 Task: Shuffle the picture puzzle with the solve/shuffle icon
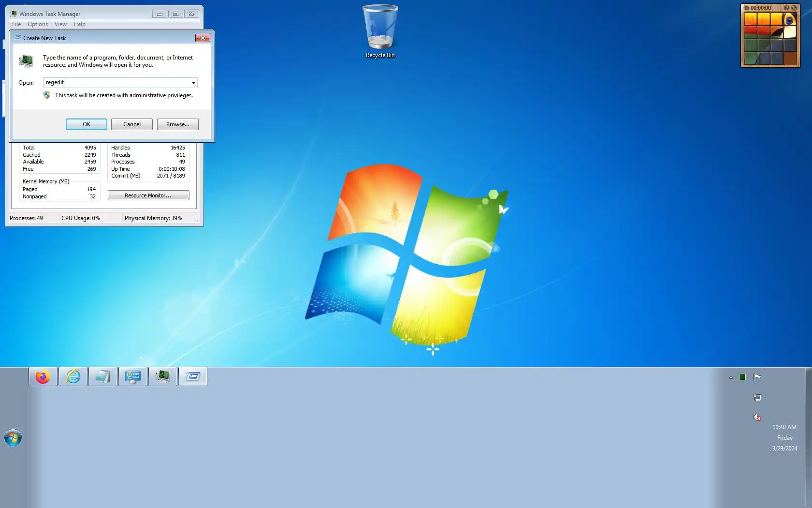[x=794, y=8]
